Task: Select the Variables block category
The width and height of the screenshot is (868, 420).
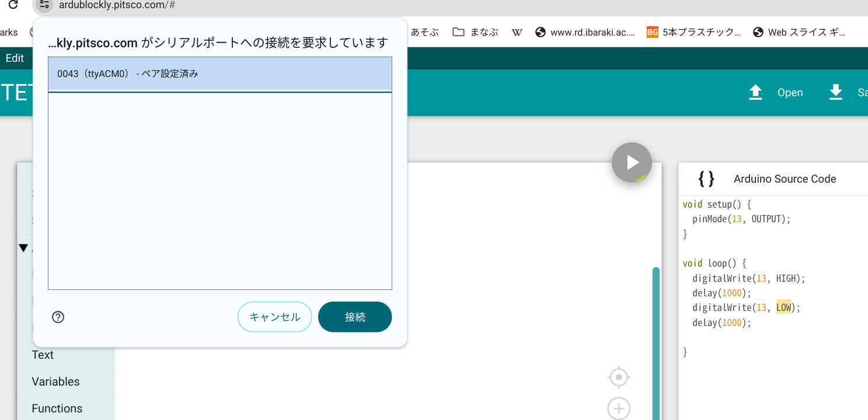Action: [x=55, y=381]
